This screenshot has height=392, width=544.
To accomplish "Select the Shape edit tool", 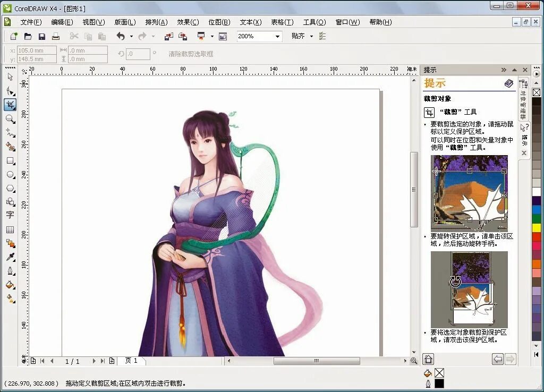I will pos(10,91).
